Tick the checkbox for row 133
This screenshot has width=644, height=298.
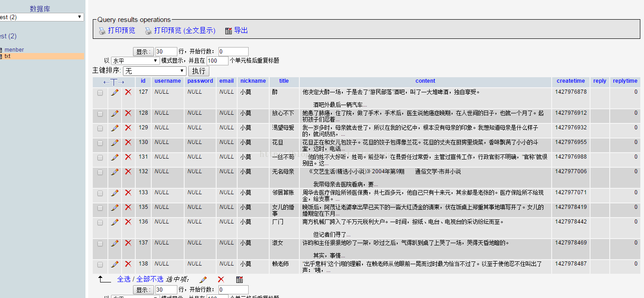click(100, 193)
